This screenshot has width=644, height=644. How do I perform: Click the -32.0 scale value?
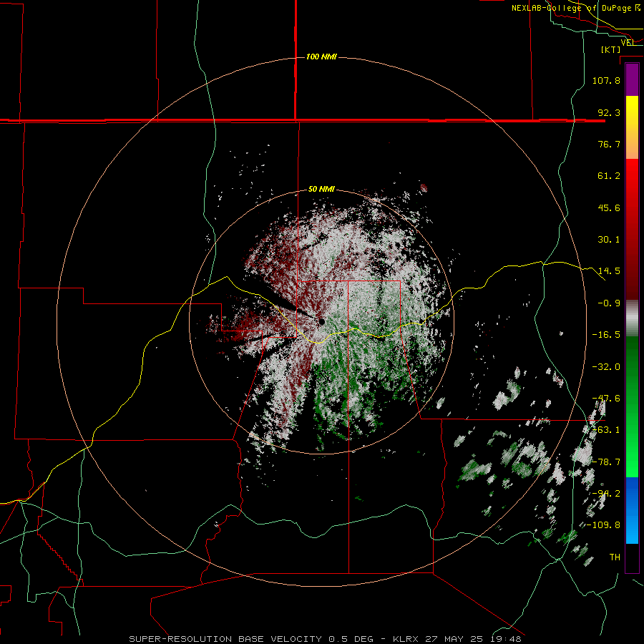pyautogui.click(x=606, y=367)
